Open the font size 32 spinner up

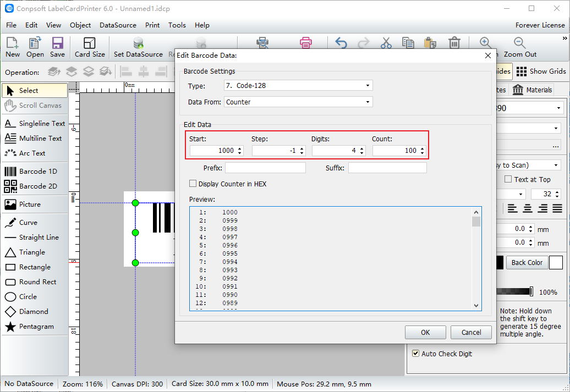point(557,192)
